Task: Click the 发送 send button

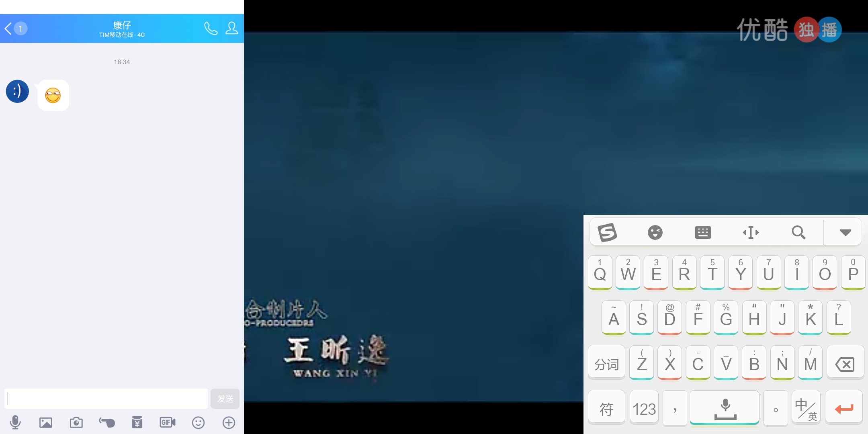Action: 225,399
